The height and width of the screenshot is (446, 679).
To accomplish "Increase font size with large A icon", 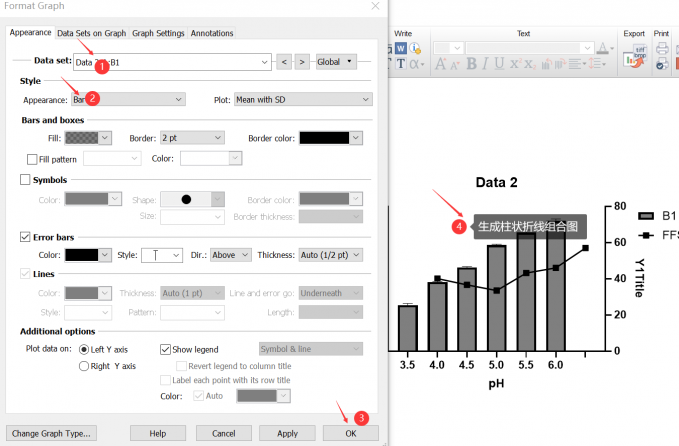I will tap(440, 64).
